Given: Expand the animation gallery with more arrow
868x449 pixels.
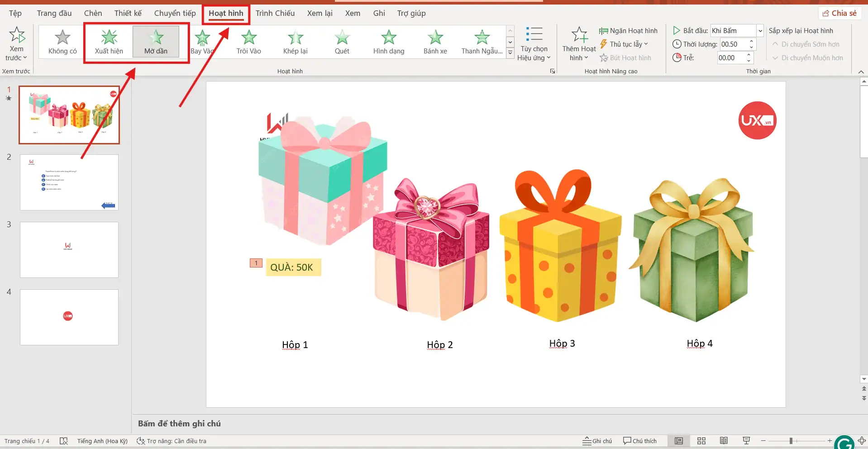Looking at the screenshot, I should [510, 53].
